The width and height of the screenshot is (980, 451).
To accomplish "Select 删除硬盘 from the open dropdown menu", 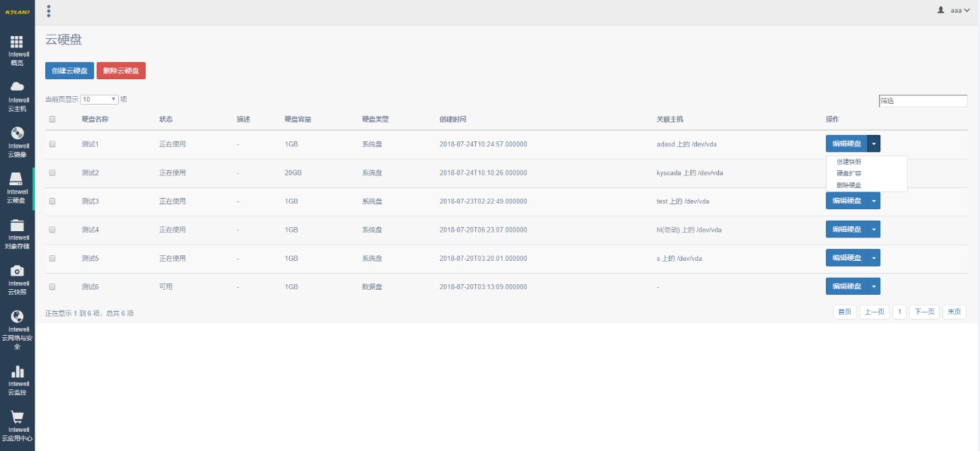I will (x=848, y=185).
